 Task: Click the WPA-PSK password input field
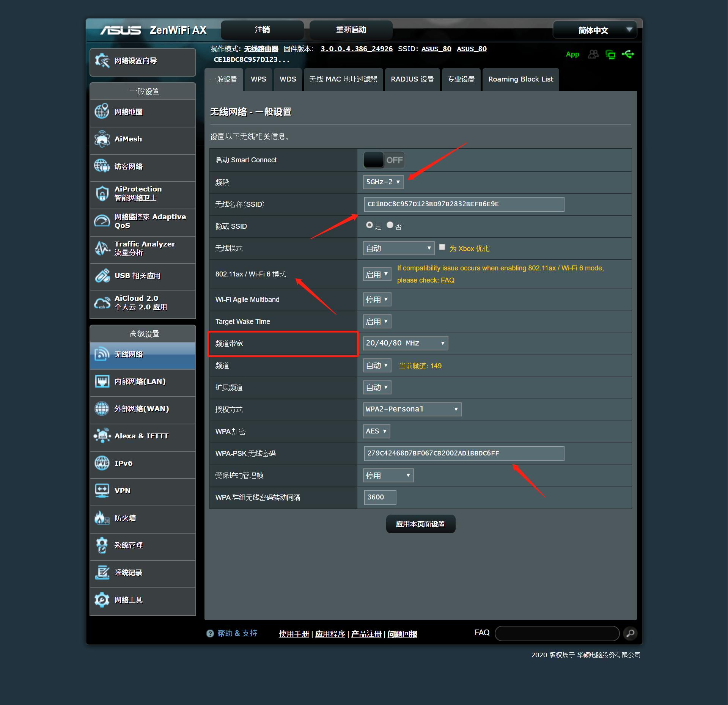pyautogui.click(x=464, y=453)
